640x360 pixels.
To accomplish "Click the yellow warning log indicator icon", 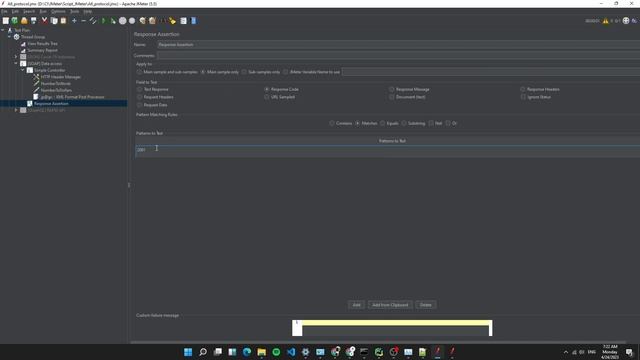I will [606, 21].
